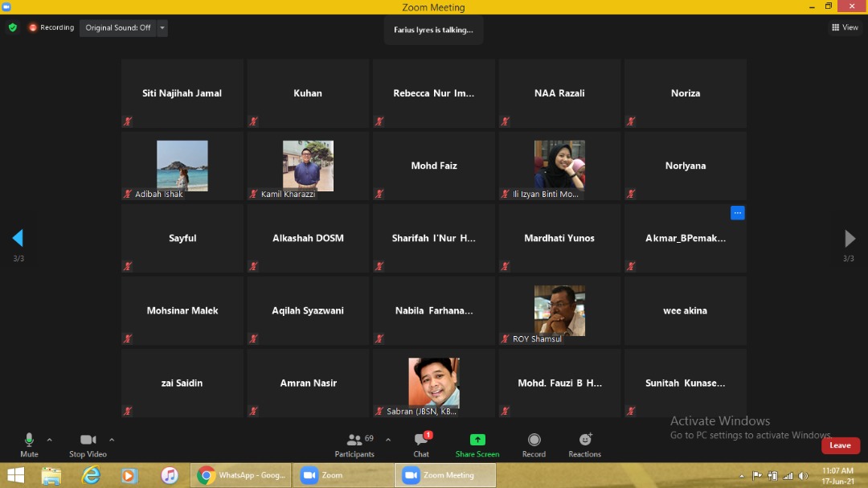Mute the microphone
The height and width of the screenshot is (488, 868).
pos(29,444)
